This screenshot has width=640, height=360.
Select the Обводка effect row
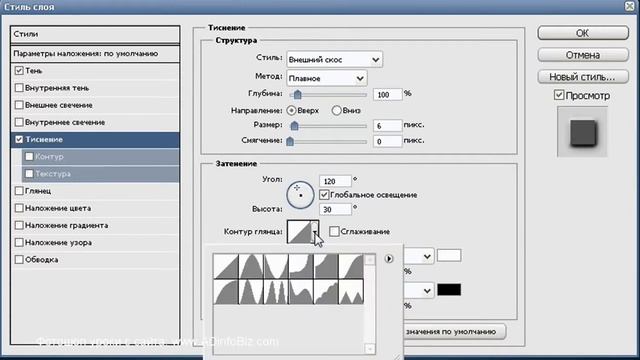point(95,259)
